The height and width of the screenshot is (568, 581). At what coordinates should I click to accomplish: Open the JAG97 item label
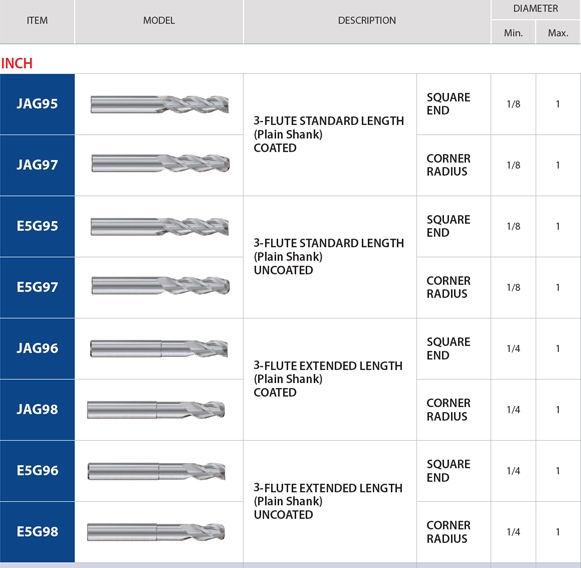[37, 165]
